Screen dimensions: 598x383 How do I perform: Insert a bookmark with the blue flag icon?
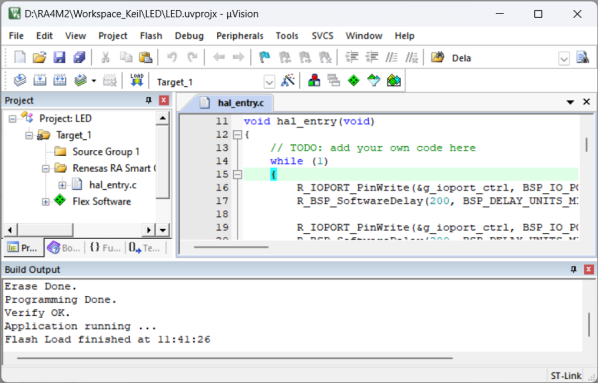265,58
